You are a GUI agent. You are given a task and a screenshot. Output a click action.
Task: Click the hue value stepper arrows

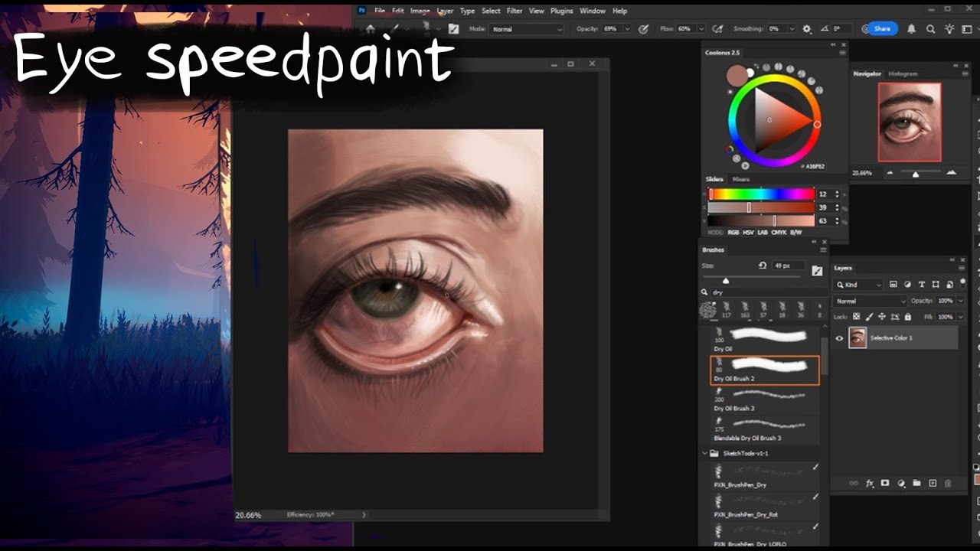coord(837,194)
